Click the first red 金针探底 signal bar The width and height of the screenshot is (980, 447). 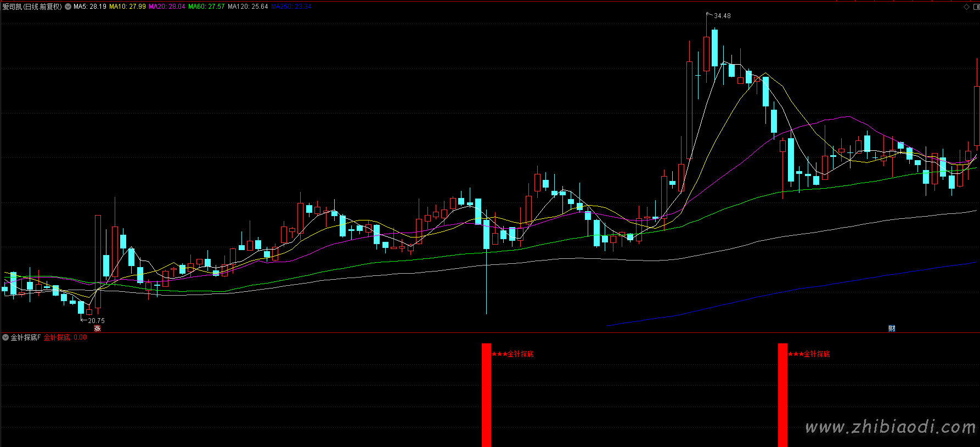pyautogui.click(x=486, y=395)
